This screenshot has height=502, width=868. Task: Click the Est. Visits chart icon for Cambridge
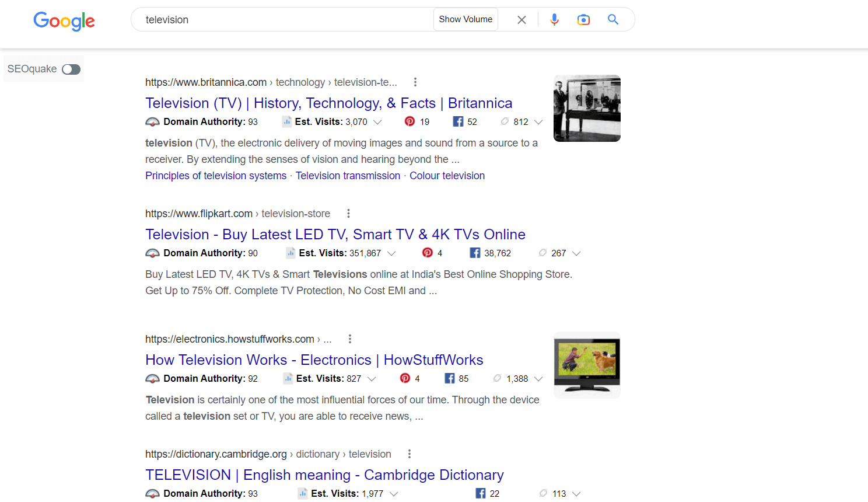pos(303,493)
